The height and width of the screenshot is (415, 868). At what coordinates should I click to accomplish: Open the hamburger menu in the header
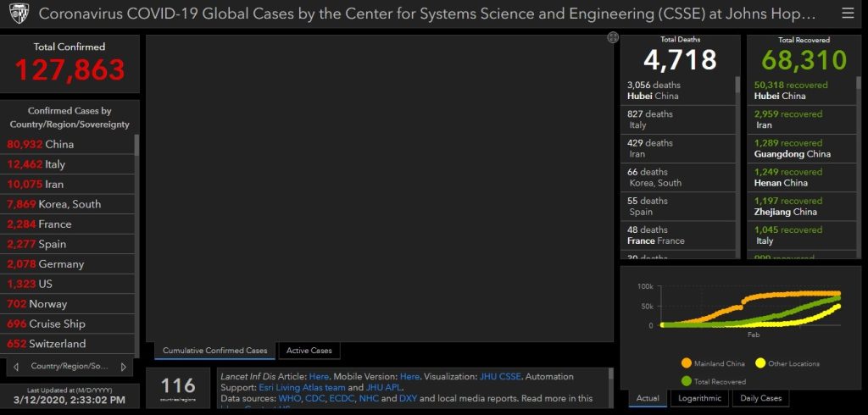tap(848, 14)
